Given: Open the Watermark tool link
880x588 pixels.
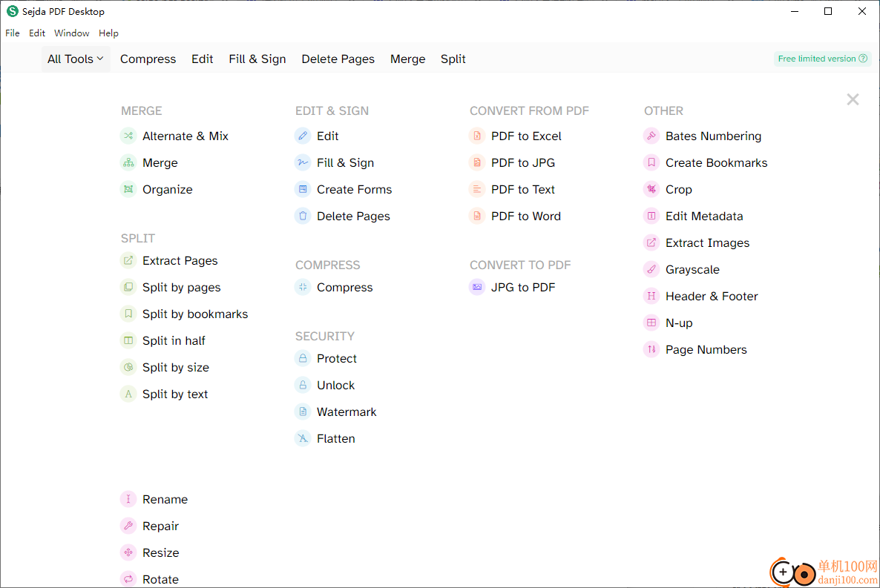Looking at the screenshot, I should [x=347, y=412].
